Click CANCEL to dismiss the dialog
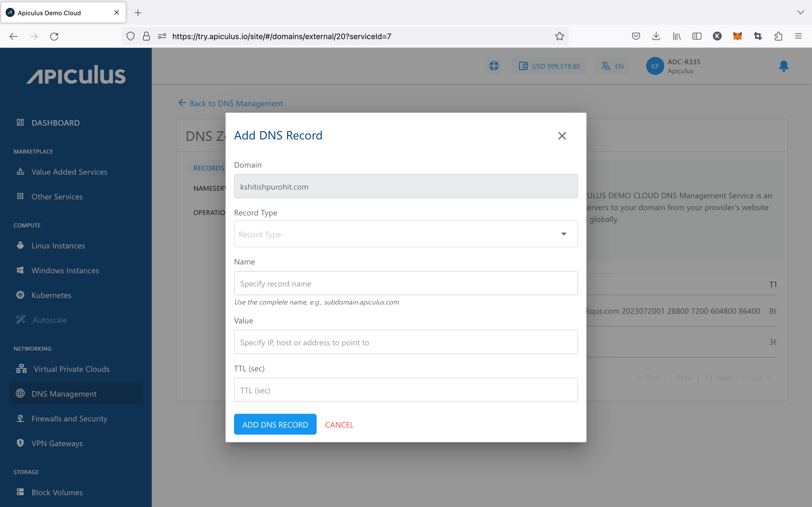 tap(339, 424)
